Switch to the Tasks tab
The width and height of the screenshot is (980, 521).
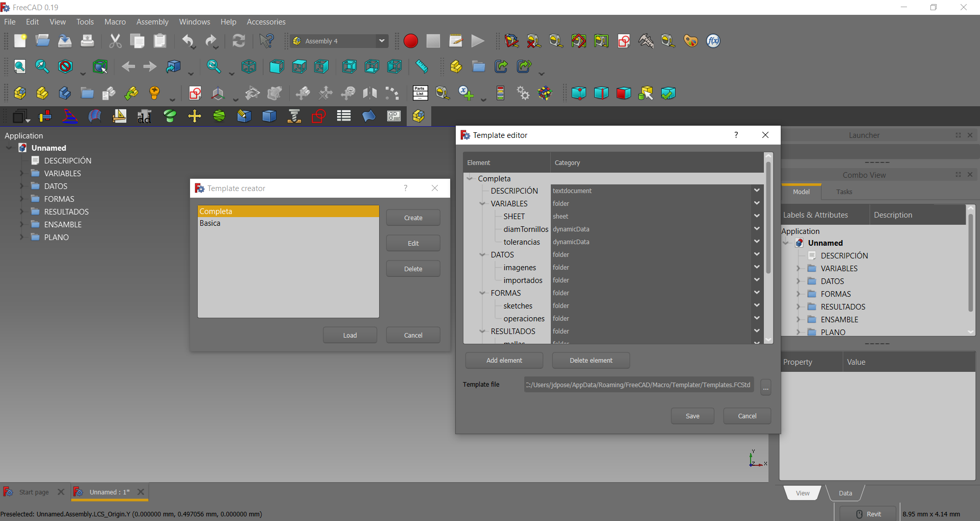click(844, 192)
